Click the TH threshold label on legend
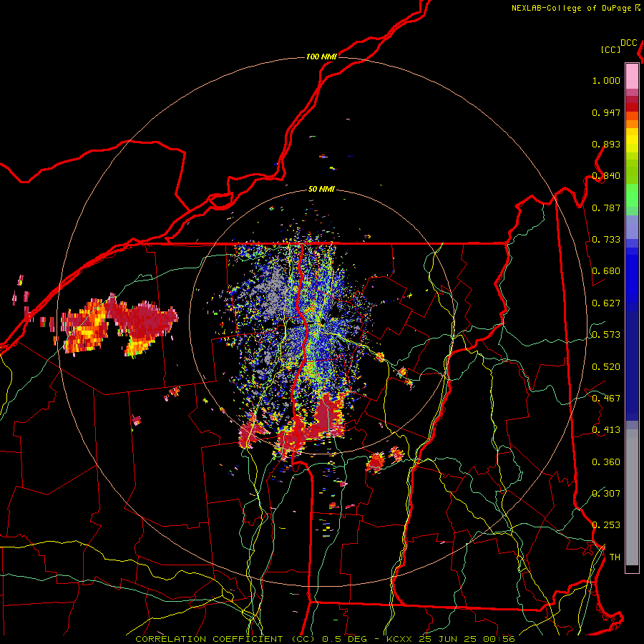644x644 pixels. [x=615, y=557]
